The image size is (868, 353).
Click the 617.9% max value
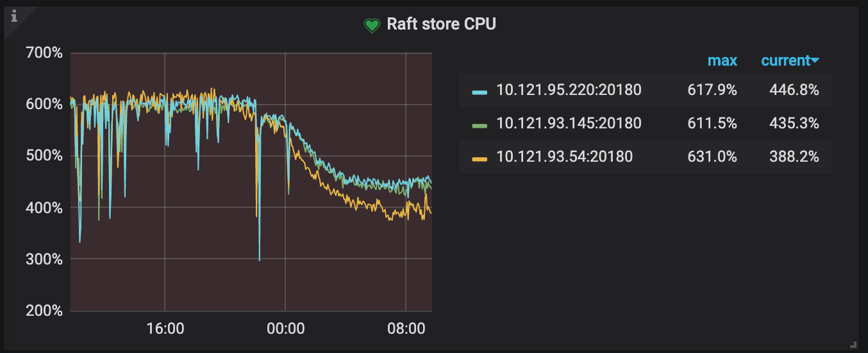pos(714,90)
